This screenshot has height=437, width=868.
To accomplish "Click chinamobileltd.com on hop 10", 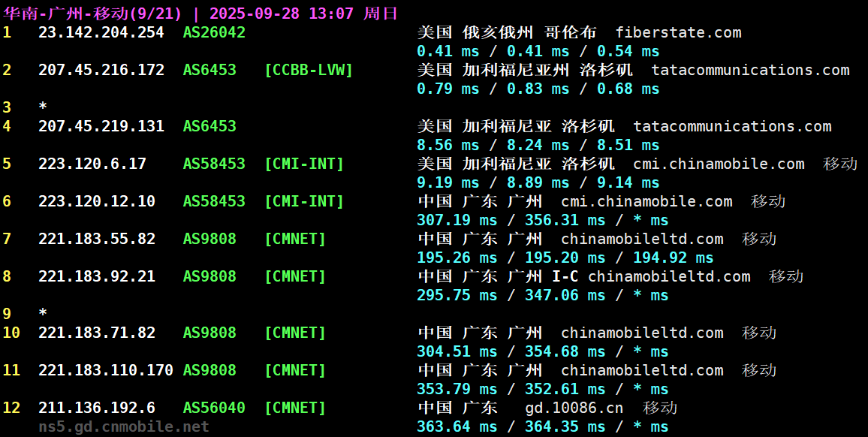I will [x=642, y=333].
